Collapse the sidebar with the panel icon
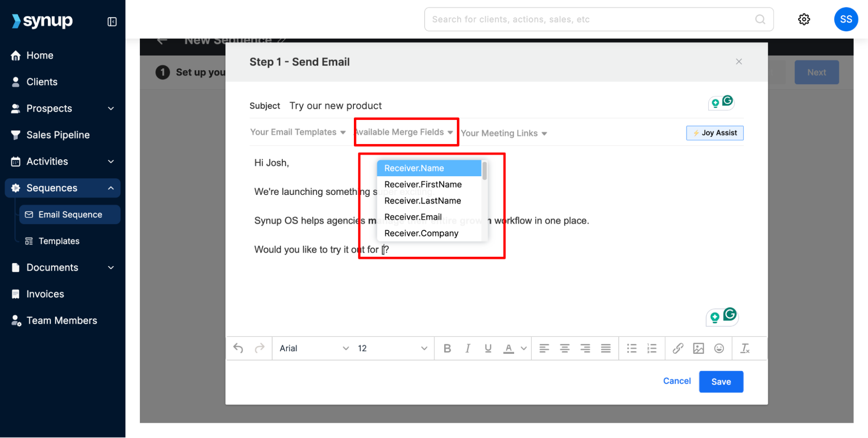Screen dimensions: 868x438 [x=112, y=22]
